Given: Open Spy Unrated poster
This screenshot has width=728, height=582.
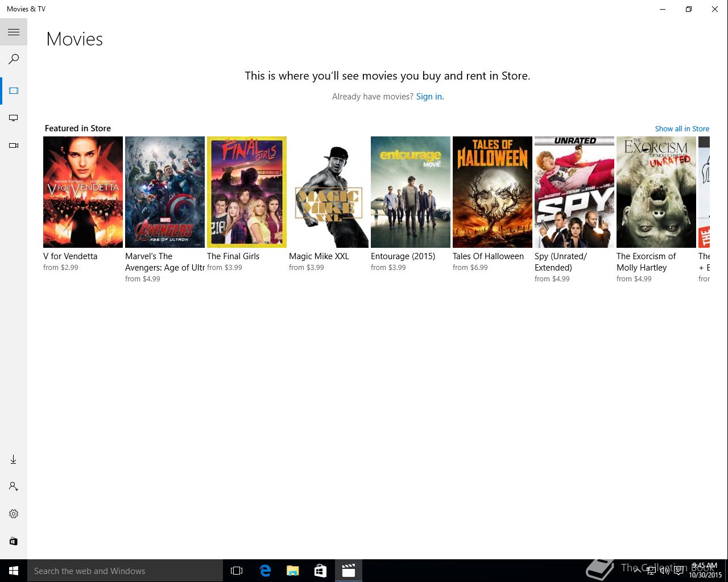Looking at the screenshot, I should [574, 192].
